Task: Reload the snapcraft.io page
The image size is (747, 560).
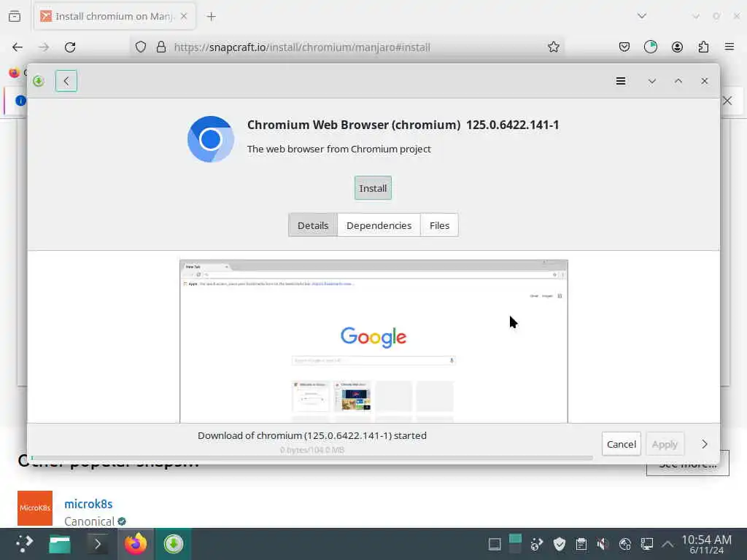Action: pyautogui.click(x=70, y=47)
